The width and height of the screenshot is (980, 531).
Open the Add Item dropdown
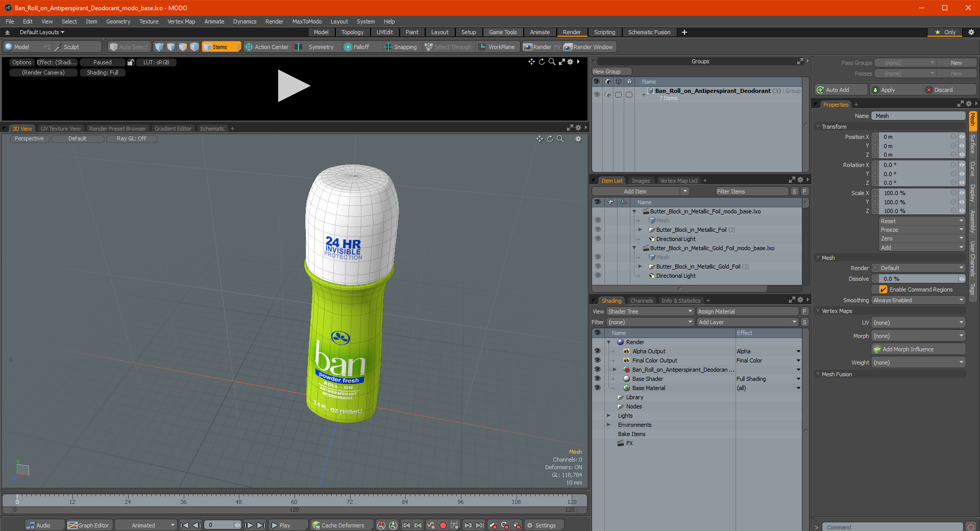[641, 191]
